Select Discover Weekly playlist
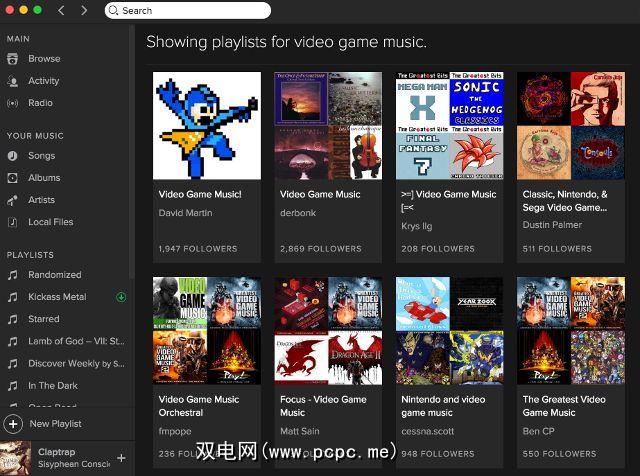Image resolution: width=640 pixels, height=476 pixels. click(76, 363)
